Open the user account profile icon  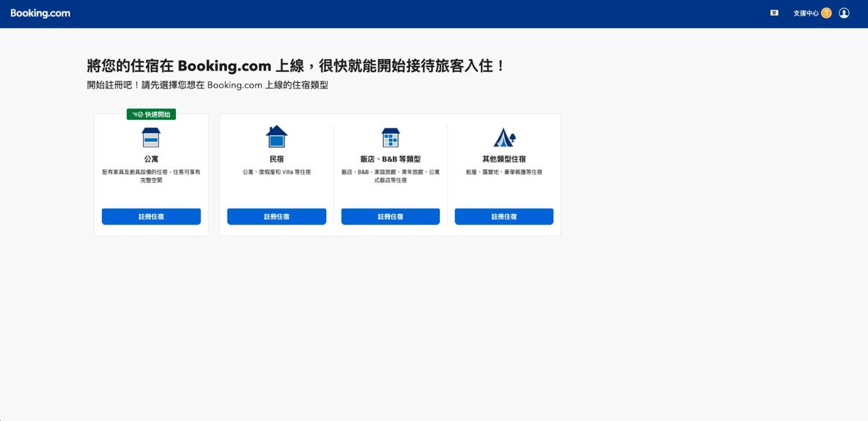tap(844, 13)
